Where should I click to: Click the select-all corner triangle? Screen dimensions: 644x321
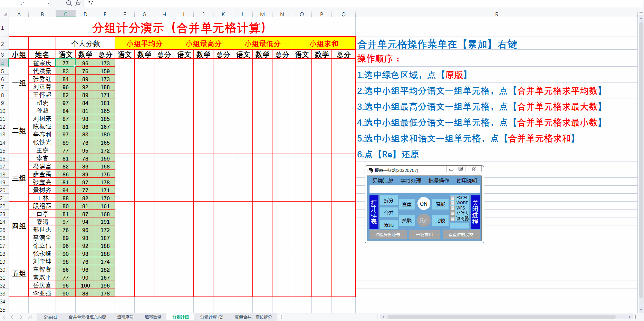(x=6, y=14)
